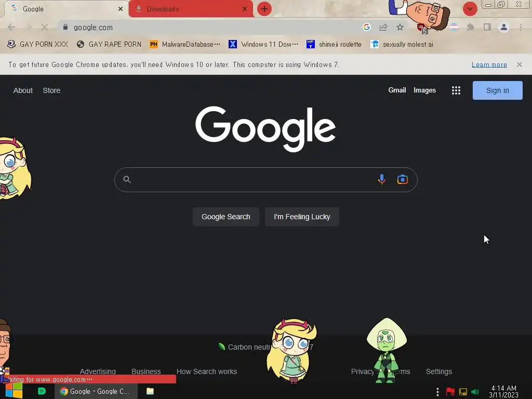Expand the tab search dropdown arrow
532x399 pixels.
click(470, 9)
